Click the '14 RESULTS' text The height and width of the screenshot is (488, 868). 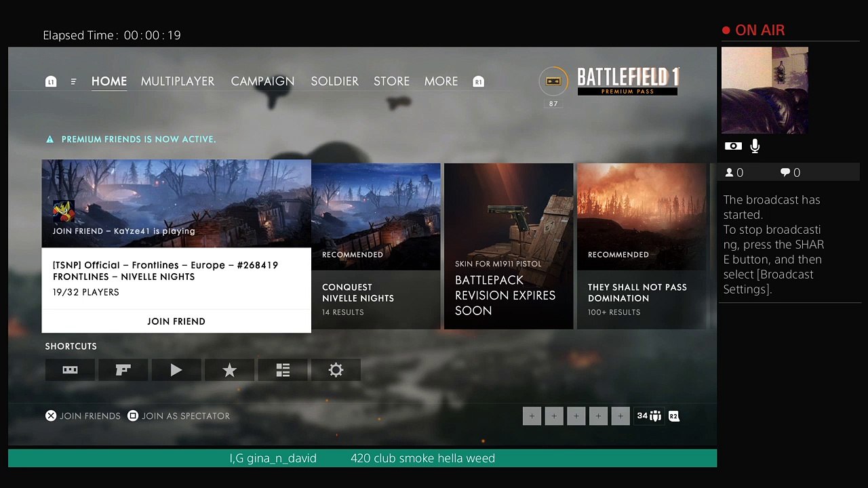point(343,312)
